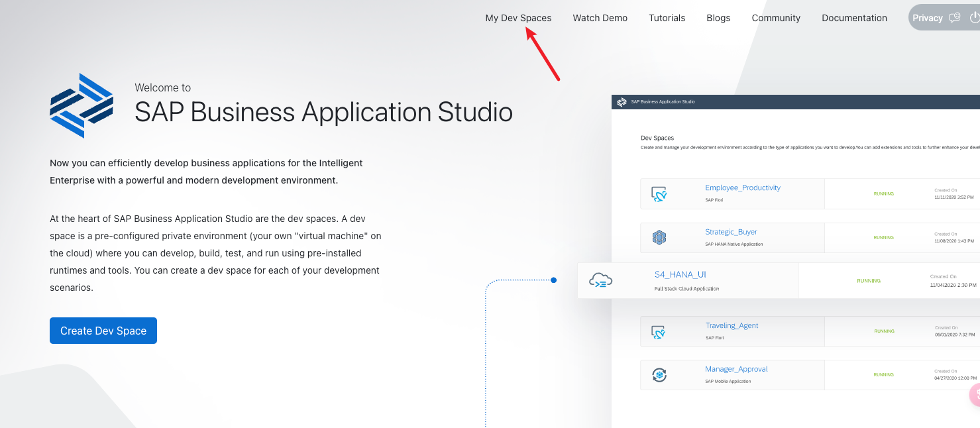Click the Privacy button
The image size is (980, 428).
point(927,18)
